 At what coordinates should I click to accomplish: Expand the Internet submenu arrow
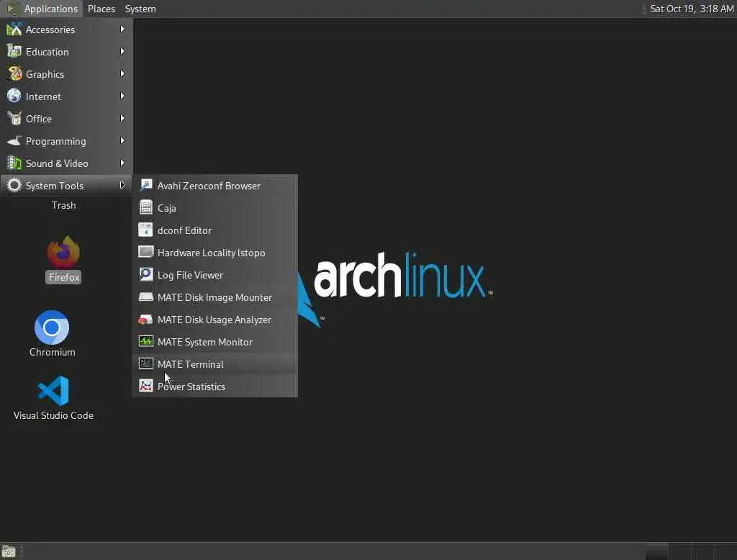(122, 96)
